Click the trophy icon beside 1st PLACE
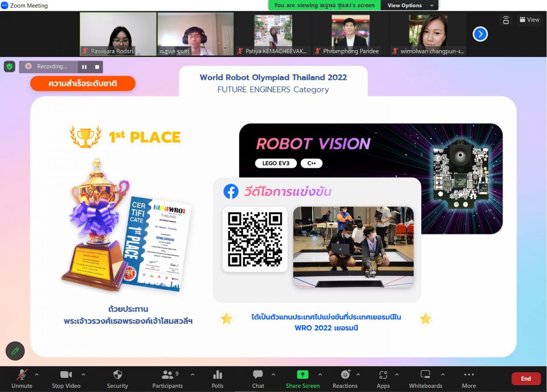The image size is (547, 392). [85, 137]
